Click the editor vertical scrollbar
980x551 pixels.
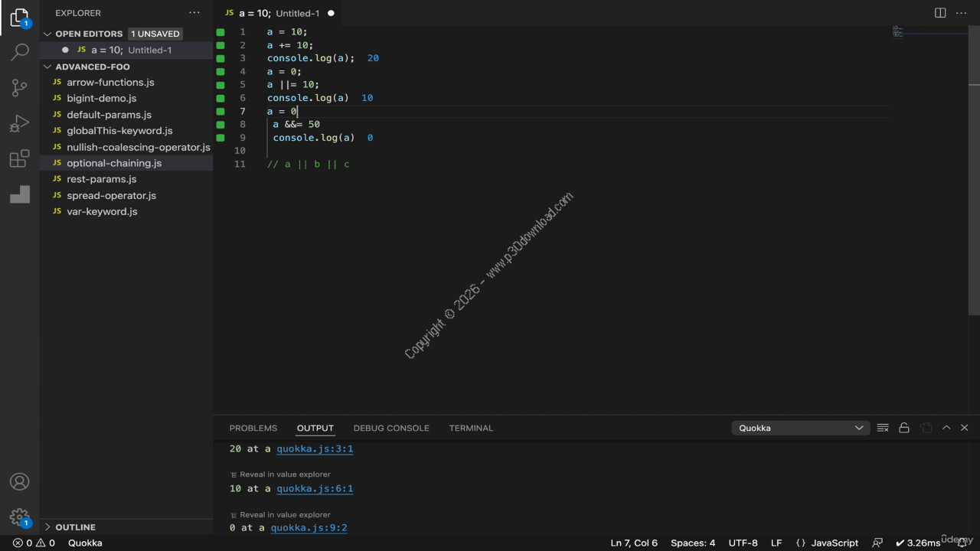point(974,191)
